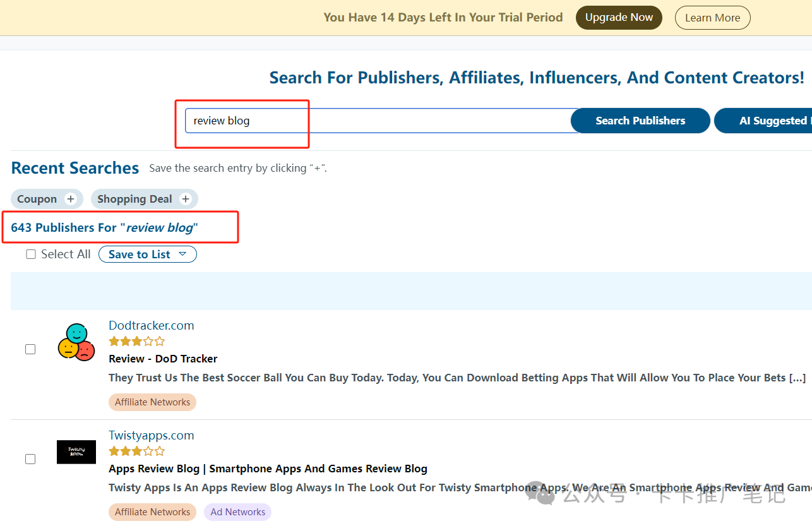Click 'Apps Review Blog | Smartphone Apps' title
Viewport: 812px width, 526px height.
(268, 469)
